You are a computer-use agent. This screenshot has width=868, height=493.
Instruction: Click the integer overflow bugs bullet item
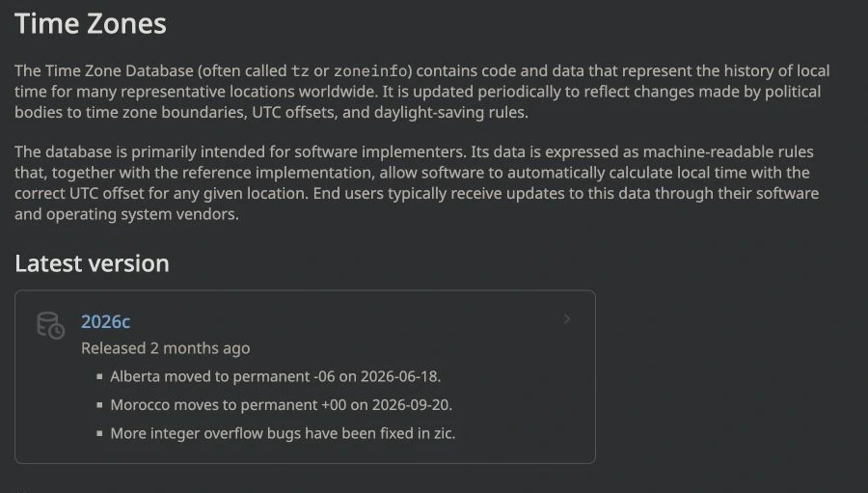(283, 433)
